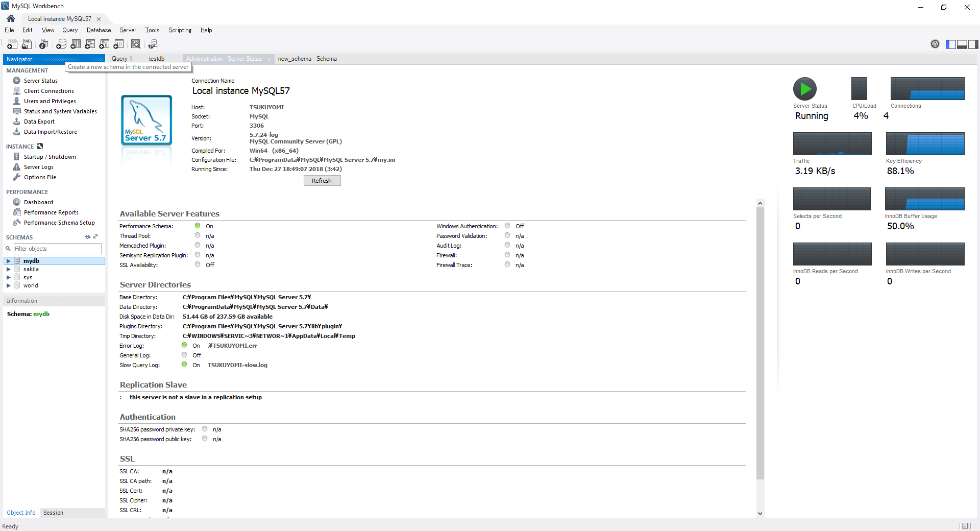Expand the sys schema

click(8, 277)
